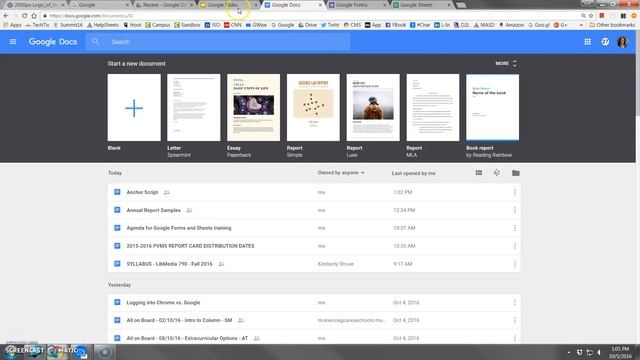Open the network icon in system tray

pos(589,352)
